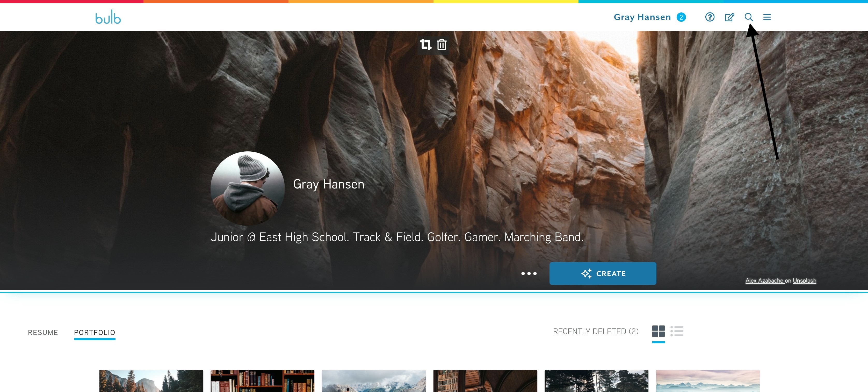Viewport: 868px width, 392px height.
Task: Select the Portfolio tab
Action: tap(95, 332)
